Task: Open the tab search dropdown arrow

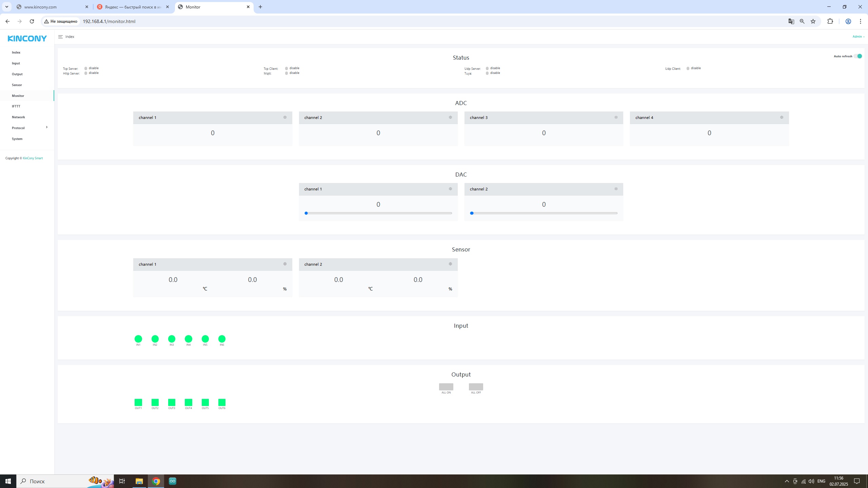Action: click(x=6, y=7)
